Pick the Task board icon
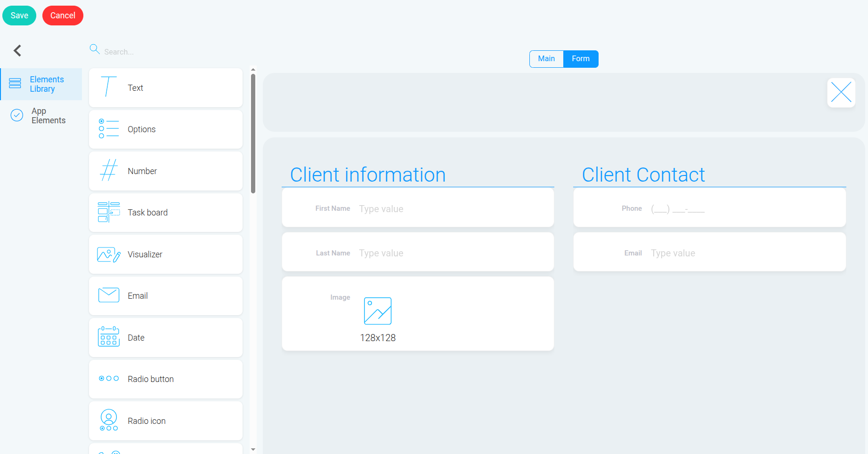The width and height of the screenshot is (868, 454). pos(109,212)
